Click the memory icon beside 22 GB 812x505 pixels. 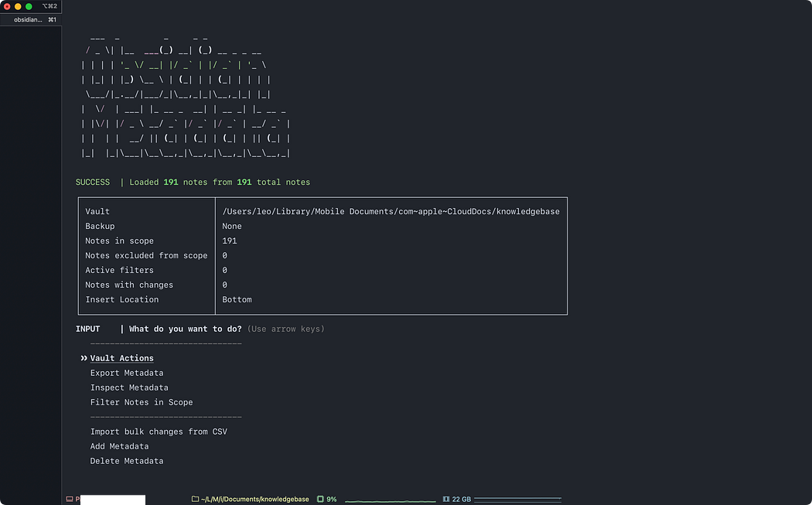point(446,500)
